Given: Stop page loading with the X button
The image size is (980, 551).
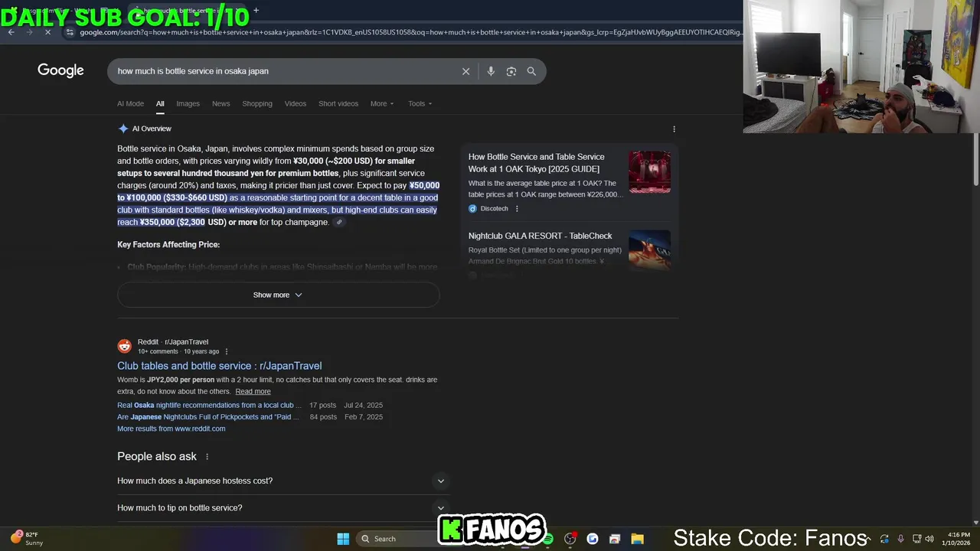Looking at the screenshot, I should click(47, 32).
